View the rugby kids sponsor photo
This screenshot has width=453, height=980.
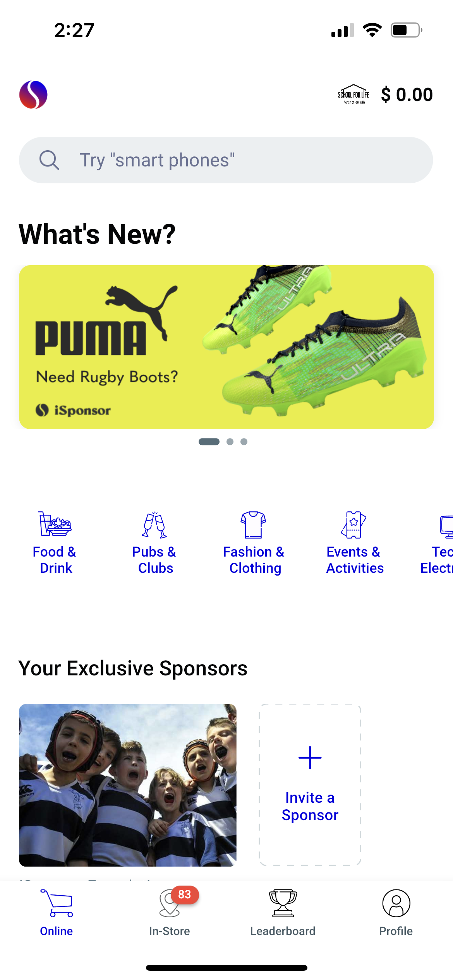tap(128, 785)
